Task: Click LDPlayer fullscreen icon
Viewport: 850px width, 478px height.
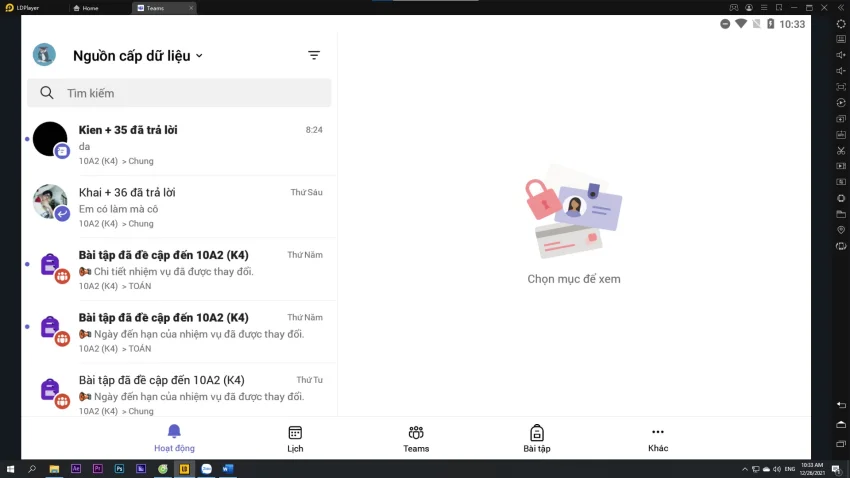Action: 841,87
